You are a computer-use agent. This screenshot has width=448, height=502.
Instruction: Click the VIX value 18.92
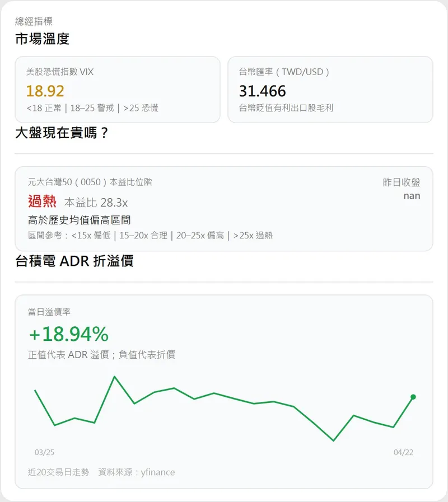45,91
